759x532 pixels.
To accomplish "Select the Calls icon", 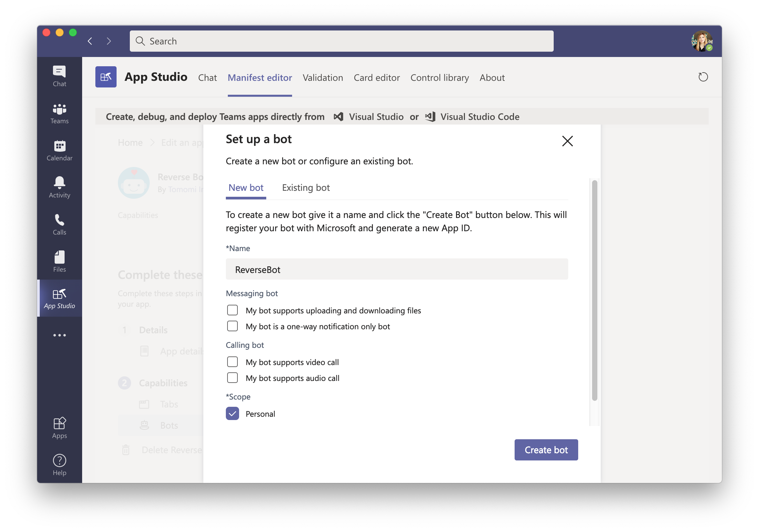I will (x=59, y=225).
